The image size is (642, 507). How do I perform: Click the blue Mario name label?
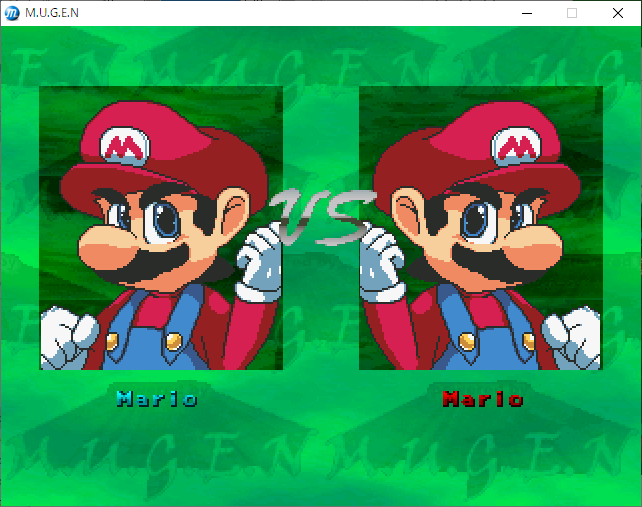[157, 399]
